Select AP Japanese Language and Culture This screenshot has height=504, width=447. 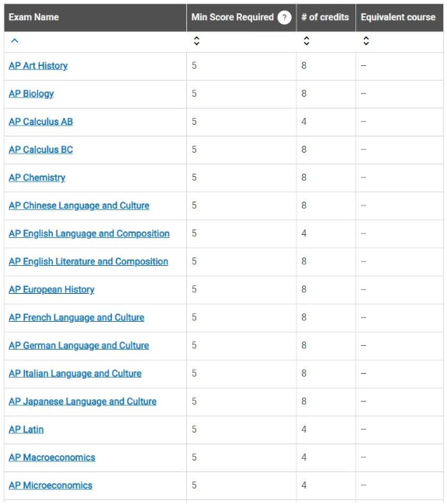[82, 402]
